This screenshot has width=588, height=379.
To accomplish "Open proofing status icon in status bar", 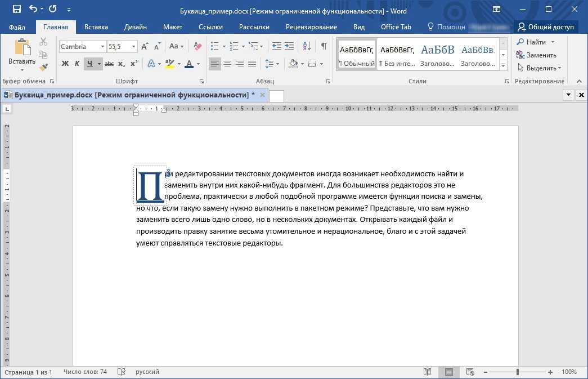I will 121,372.
